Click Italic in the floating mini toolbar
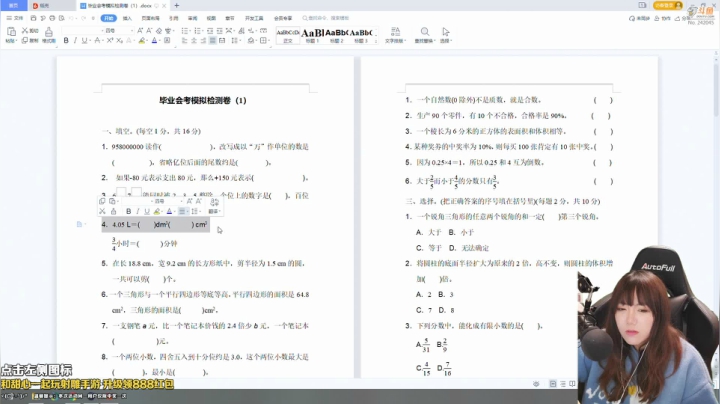 point(137,211)
